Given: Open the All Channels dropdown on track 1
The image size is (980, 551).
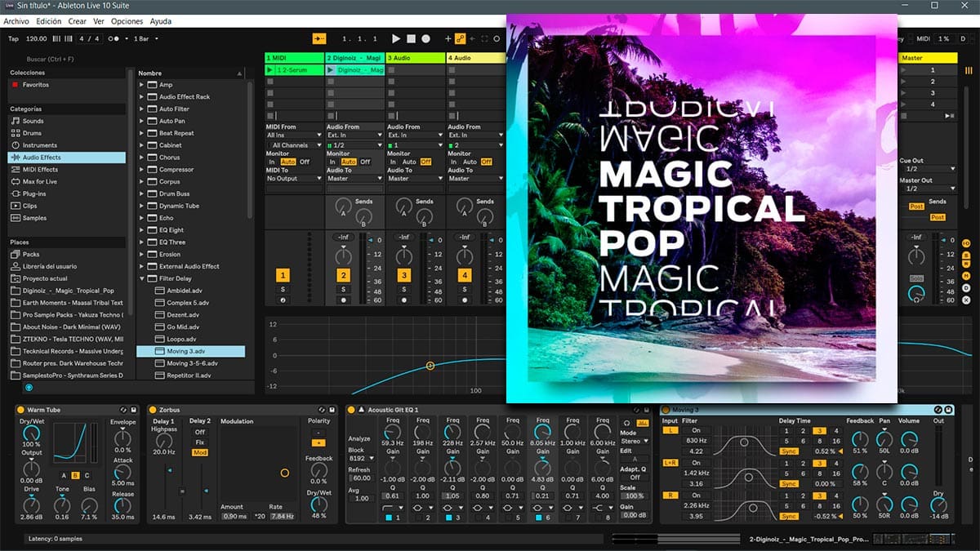Looking at the screenshot, I should click(x=294, y=145).
